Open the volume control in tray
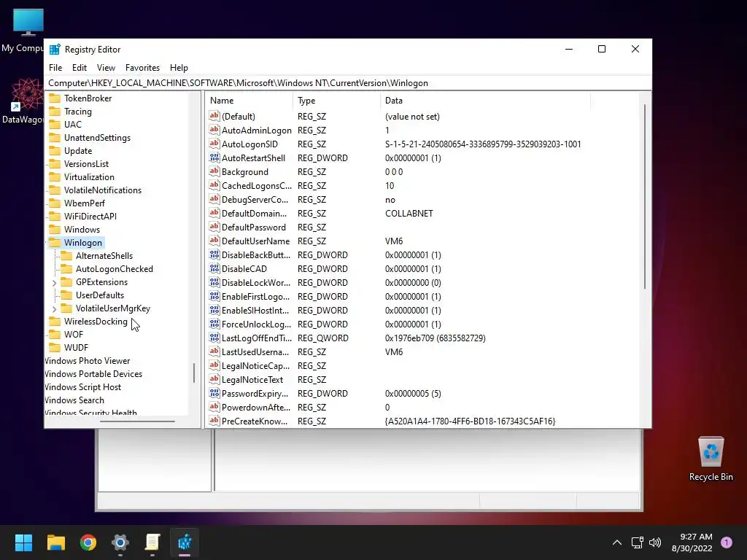The height and width of the screenshot is (560, 747). click(655, 542)
